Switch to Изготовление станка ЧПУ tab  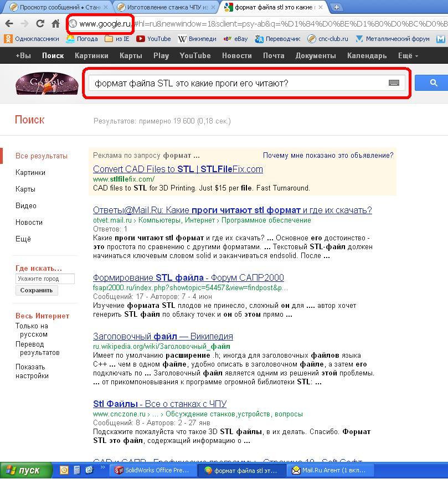[164, 7]
